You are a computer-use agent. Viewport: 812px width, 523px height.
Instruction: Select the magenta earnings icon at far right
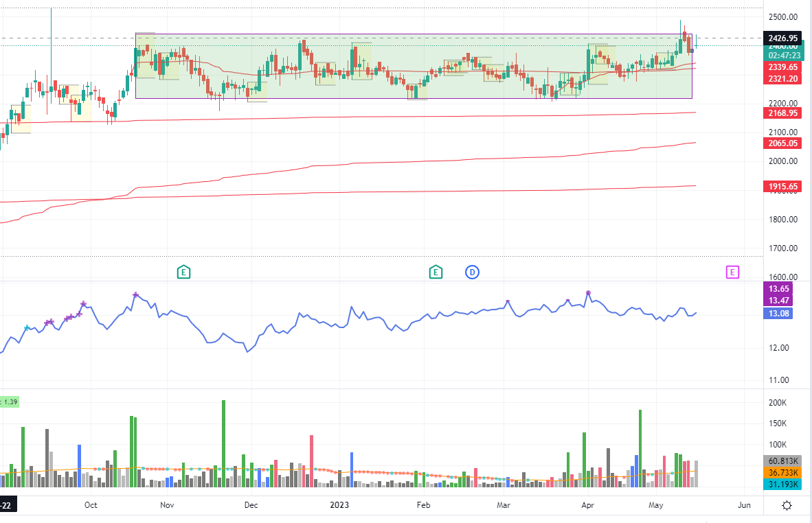[733, 272]
